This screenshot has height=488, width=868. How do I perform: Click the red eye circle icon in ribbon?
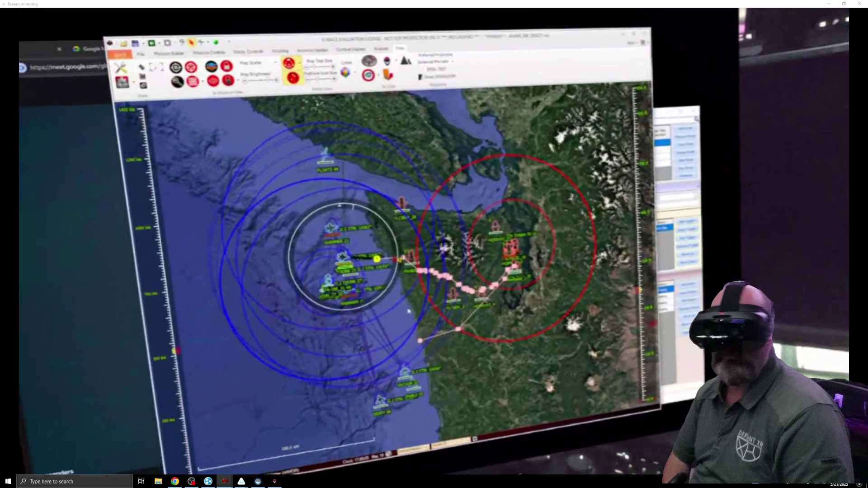coord(213,81)
